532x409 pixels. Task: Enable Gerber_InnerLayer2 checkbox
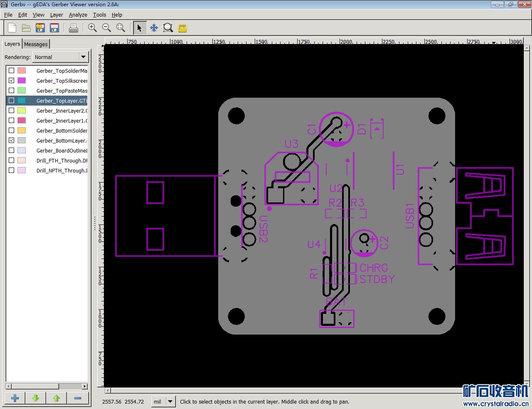coord(12,111)
